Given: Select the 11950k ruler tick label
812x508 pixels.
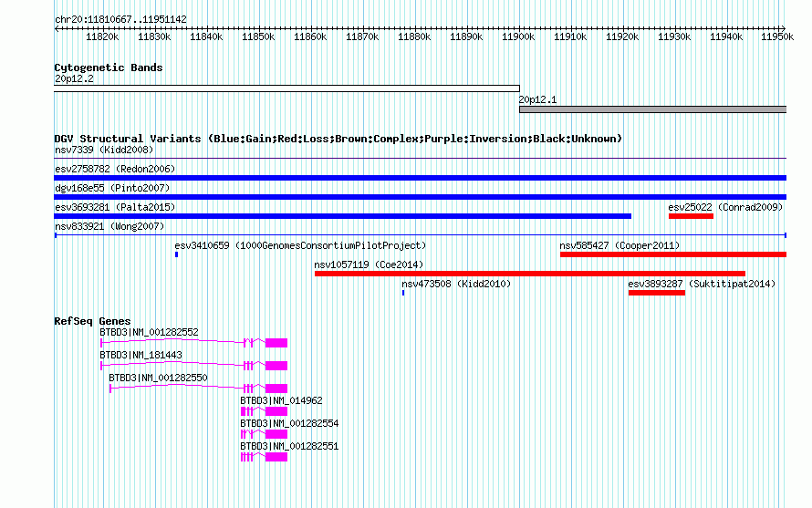Looking at the screenshot, I should tap(777, 36).
